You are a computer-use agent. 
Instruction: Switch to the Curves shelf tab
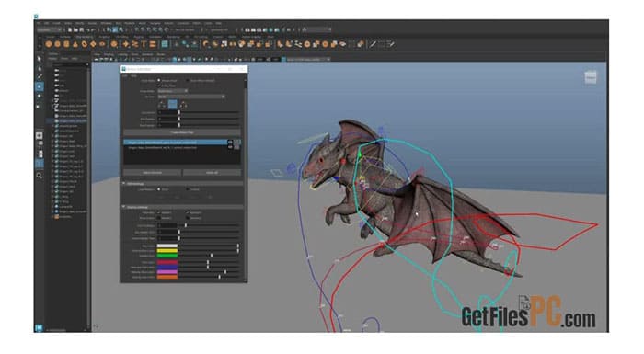pyautogui.click(x=50, y=37)
